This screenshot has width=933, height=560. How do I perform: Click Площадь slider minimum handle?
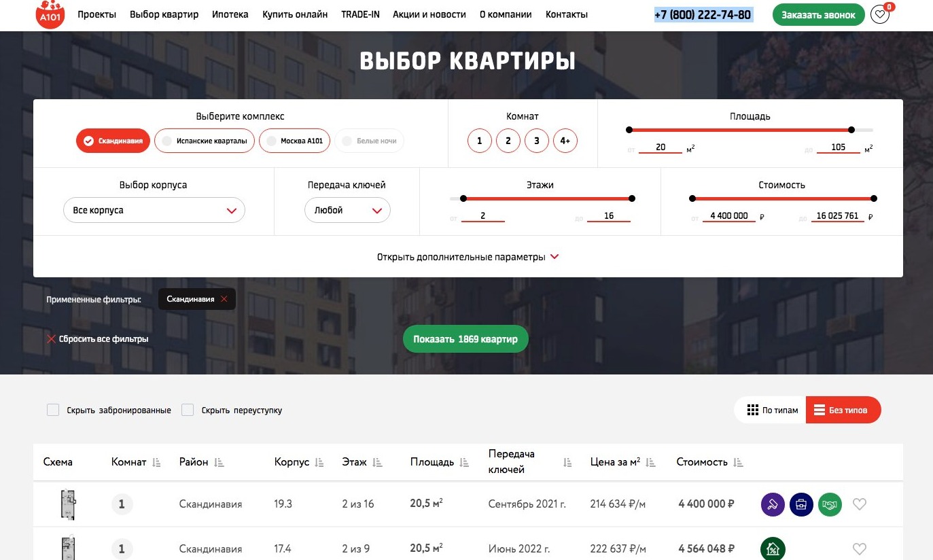629,130
